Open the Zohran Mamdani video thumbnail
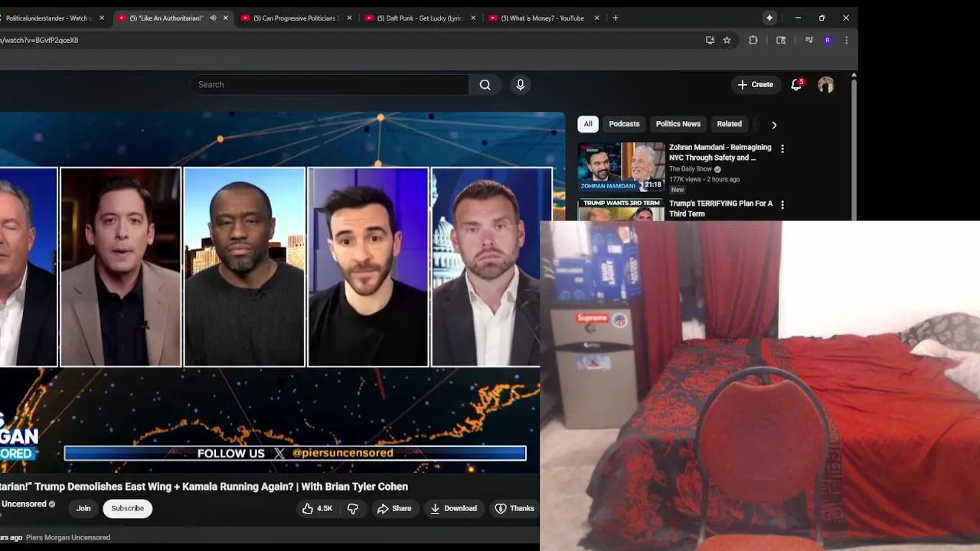Viewport: 980px width, 551px height. pyautogui.click(x=621, y=166)
